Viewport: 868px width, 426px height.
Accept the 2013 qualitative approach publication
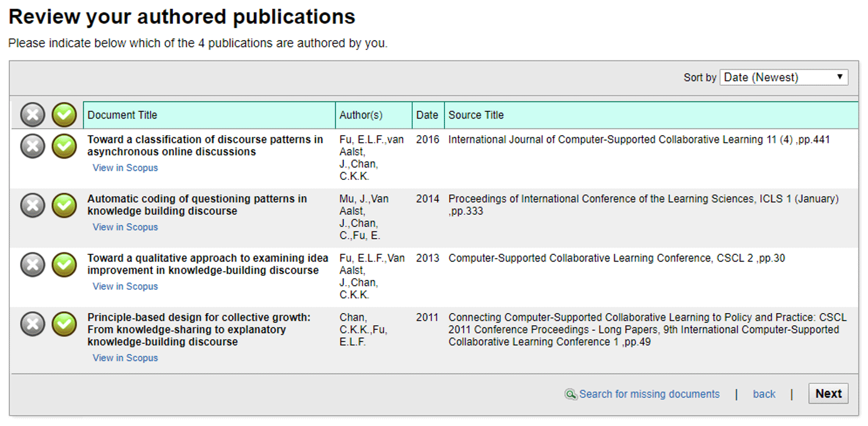pyautogui.click(x=64, y=265)
